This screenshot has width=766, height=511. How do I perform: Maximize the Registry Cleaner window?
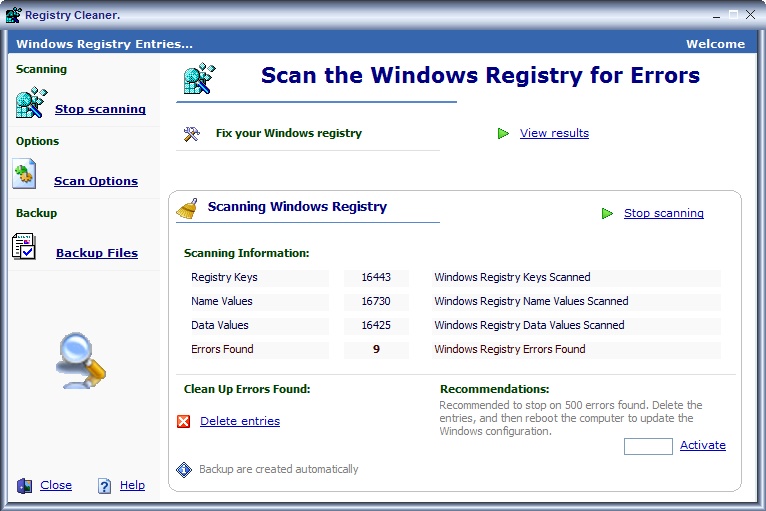733,15
